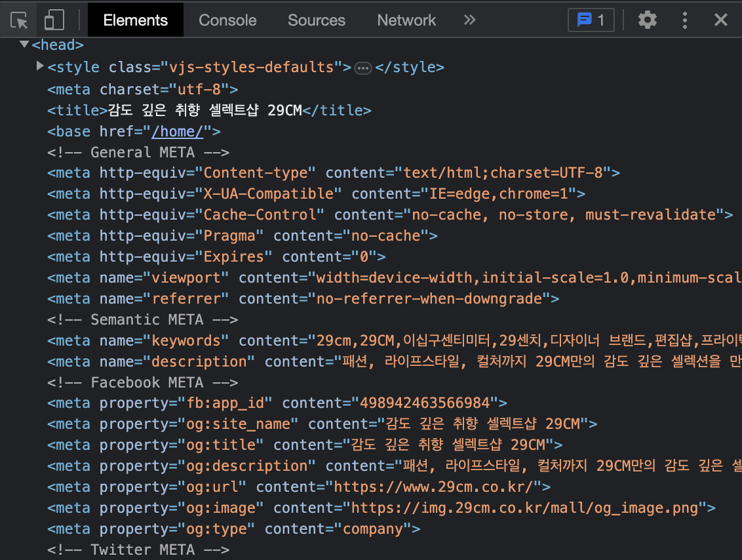Select the Twitter META comment

click(x=138, y=550)
